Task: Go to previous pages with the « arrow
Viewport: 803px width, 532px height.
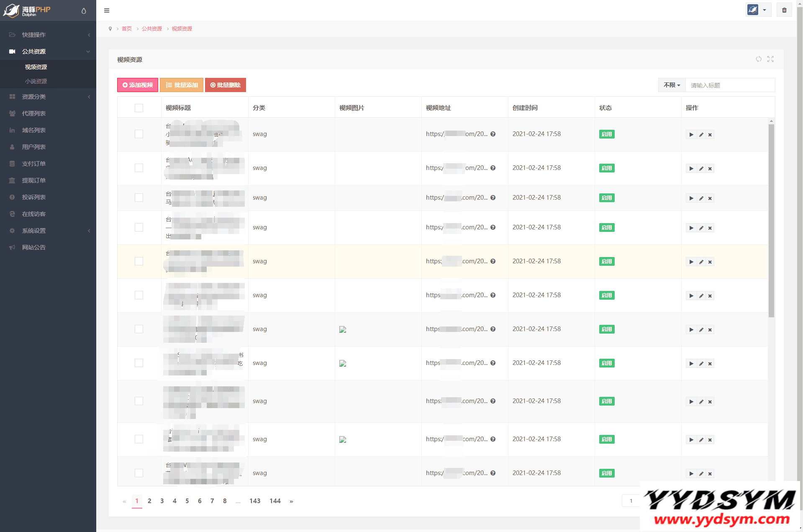Action: 124,501
